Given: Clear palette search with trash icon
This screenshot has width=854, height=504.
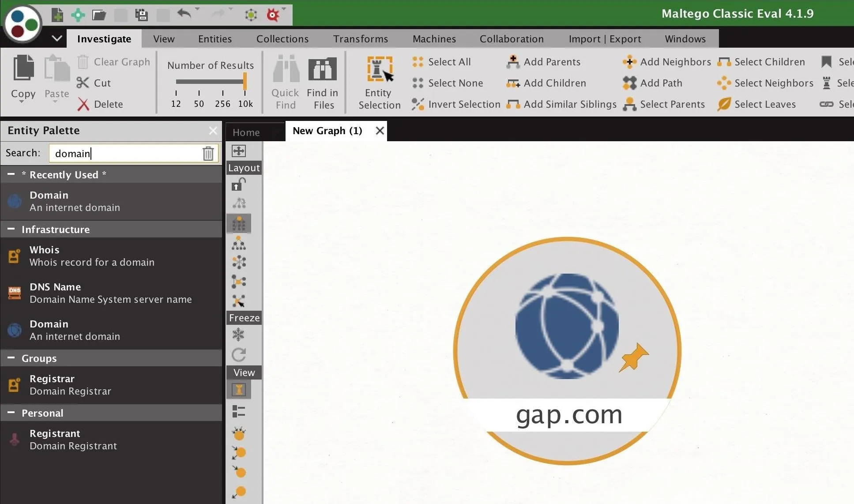Looking at the screenshot, I should (208, 153).
